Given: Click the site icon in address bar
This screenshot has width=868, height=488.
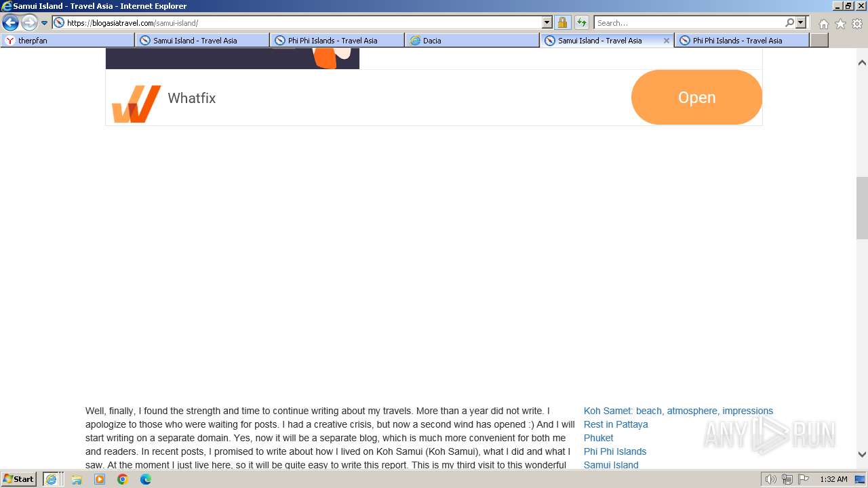Looking at the screenshot, I should (59, 22).
